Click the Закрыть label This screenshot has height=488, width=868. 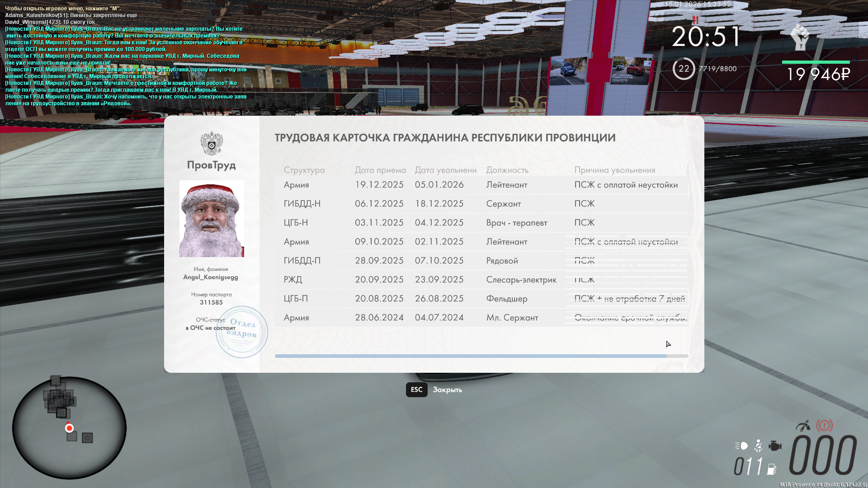click(447, 389)
